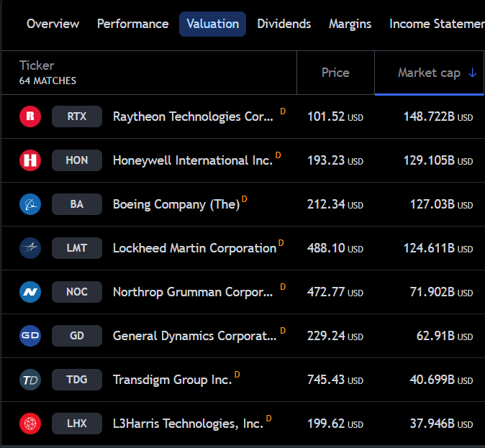Open the Dividends tab
Viewport: 485px width, 448px height.
tap(284, 24)
